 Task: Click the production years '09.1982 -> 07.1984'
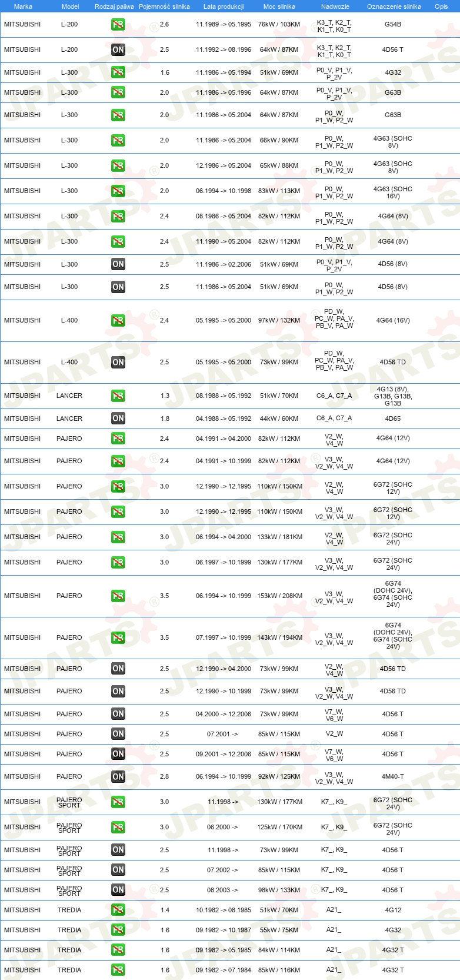[x=224, y=971]
